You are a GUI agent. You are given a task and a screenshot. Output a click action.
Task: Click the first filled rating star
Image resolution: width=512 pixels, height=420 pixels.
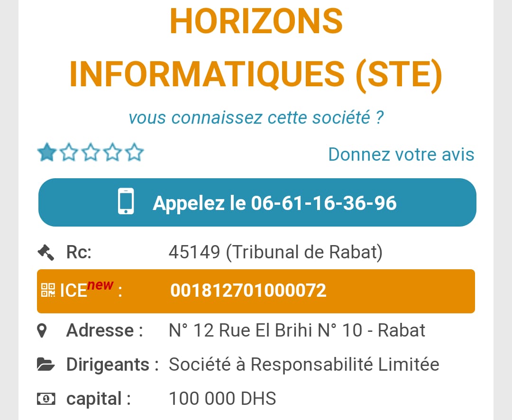pos(47,153)
